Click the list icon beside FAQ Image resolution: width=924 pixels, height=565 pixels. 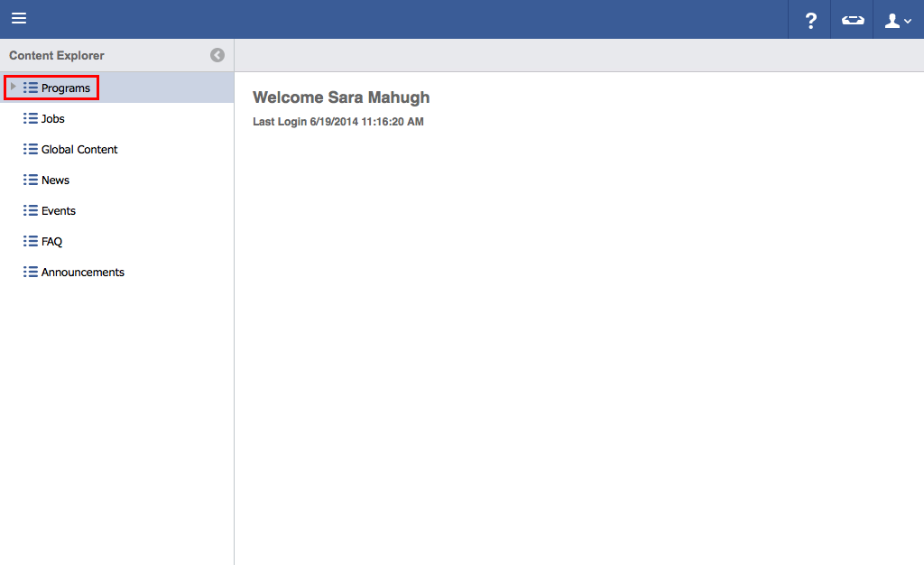(x=31, y=241)
